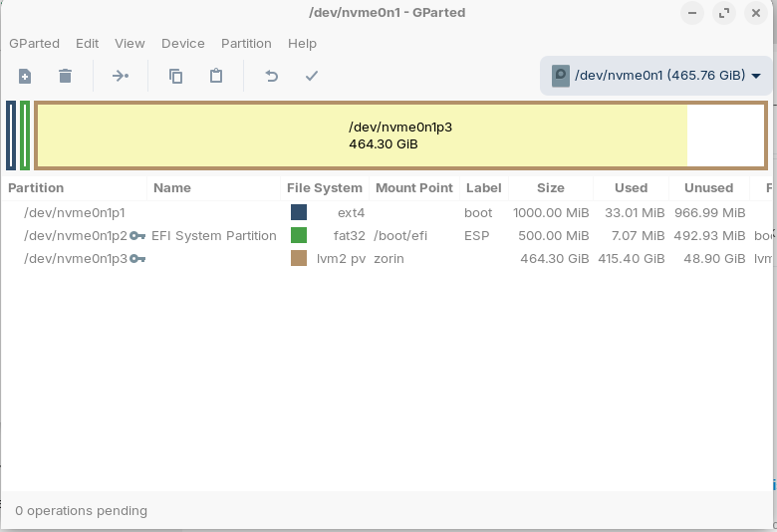Open the Device menu
The image size is (777, 532).
[182, 44]
